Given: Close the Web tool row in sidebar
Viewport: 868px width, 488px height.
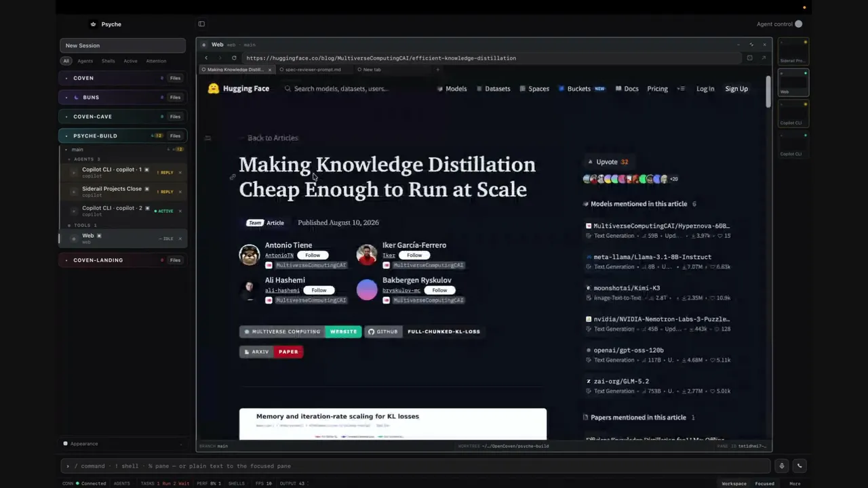Looking at the screenshot, I should 180,239.
